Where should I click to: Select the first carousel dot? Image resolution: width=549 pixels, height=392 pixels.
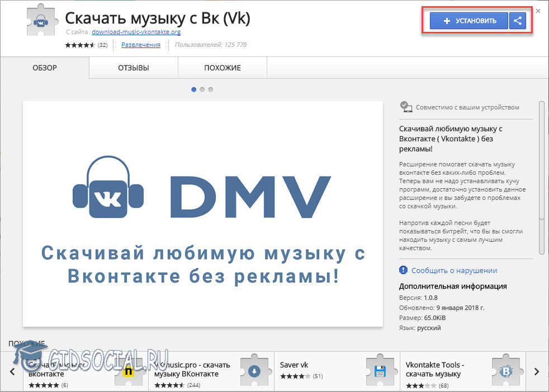[194, 89]
